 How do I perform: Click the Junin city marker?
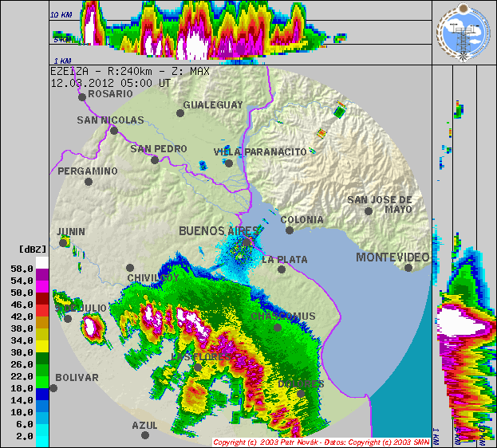point(63,243)
